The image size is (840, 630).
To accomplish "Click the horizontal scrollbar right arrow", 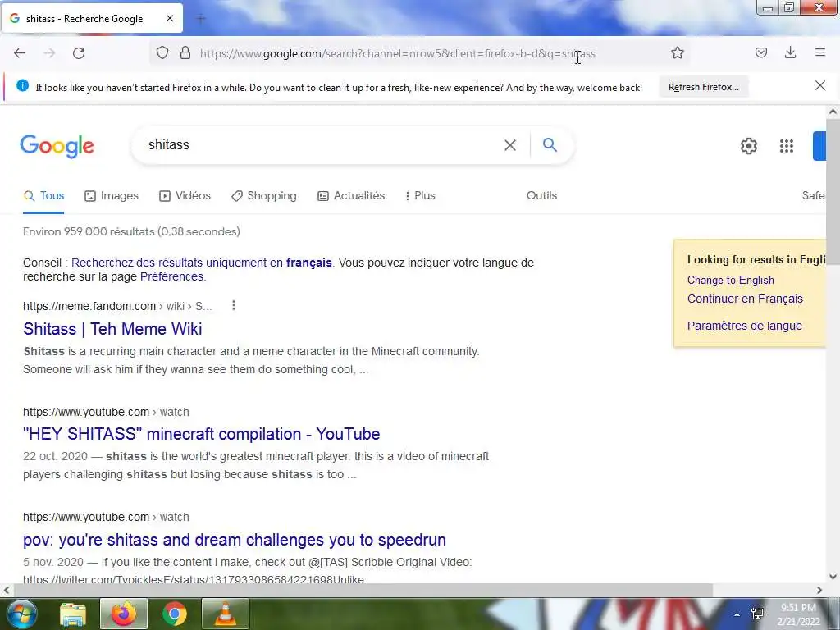I will 819,590.
